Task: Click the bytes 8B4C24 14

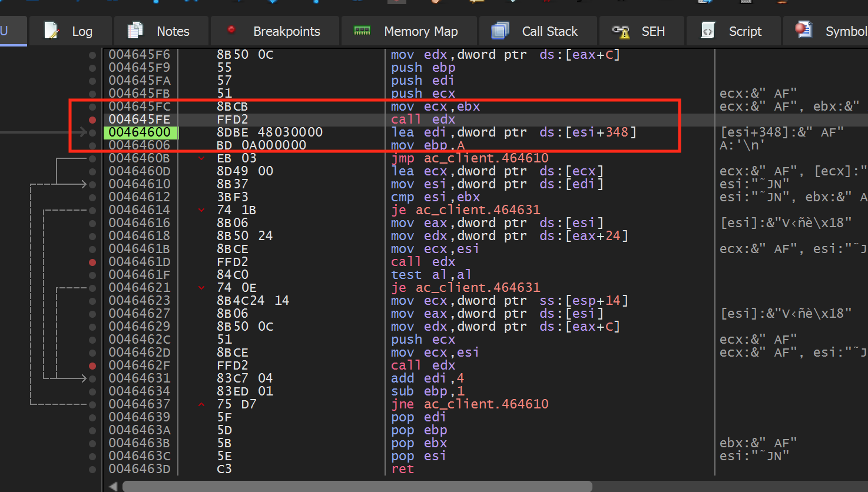Action: pos(253,301)
